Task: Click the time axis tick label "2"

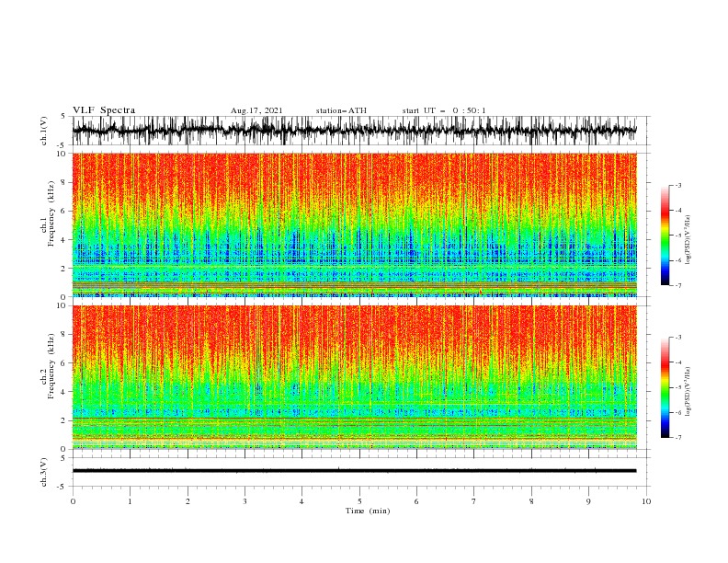Action: coord(188,501)
